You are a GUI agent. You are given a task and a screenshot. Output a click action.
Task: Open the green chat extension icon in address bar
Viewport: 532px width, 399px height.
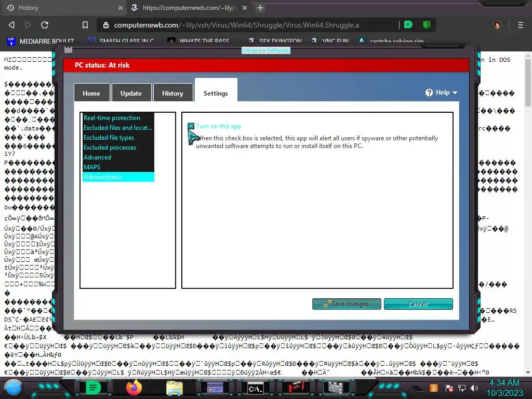(x=408, y=25)
